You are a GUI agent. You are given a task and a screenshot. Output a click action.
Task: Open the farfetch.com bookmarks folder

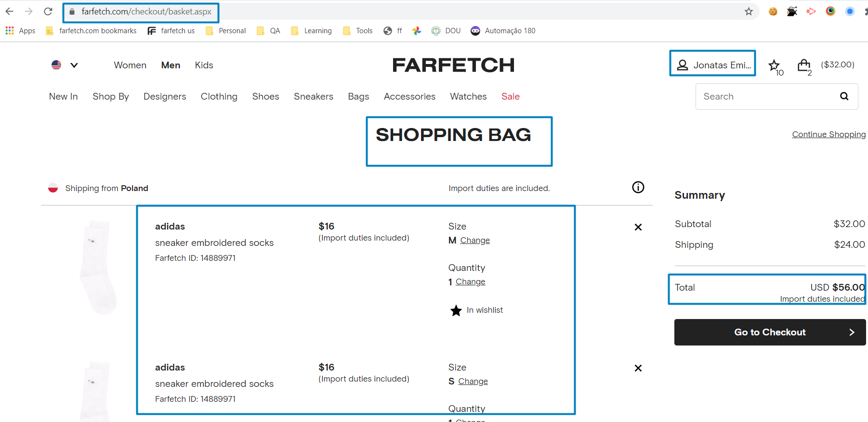point(91,31)
